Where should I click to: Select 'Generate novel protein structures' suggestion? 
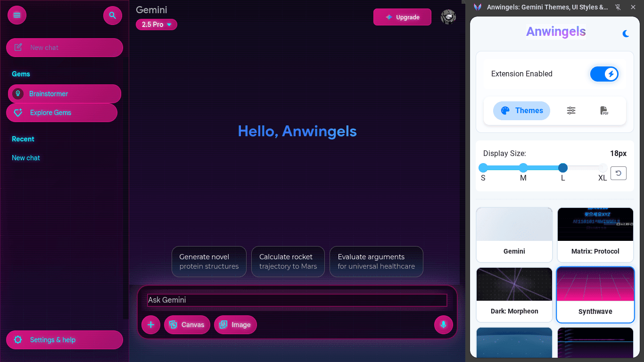coord(209,262)
